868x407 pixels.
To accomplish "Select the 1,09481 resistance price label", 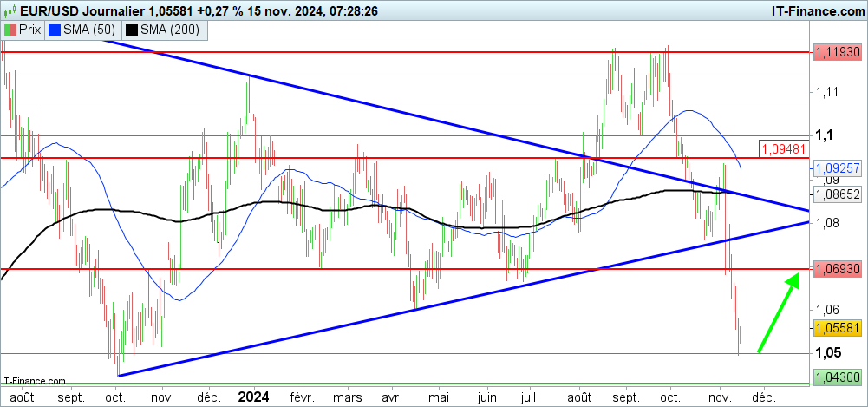I will pos(784,148).
